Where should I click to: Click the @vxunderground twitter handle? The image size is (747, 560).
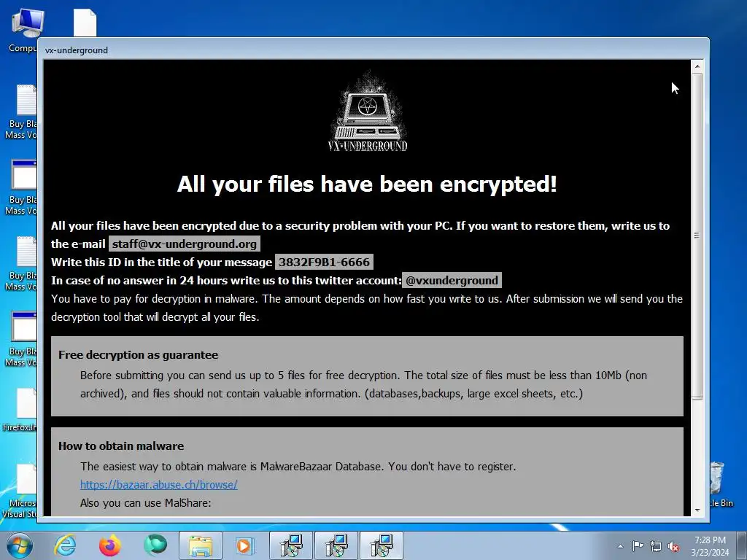tap(452, 281)
